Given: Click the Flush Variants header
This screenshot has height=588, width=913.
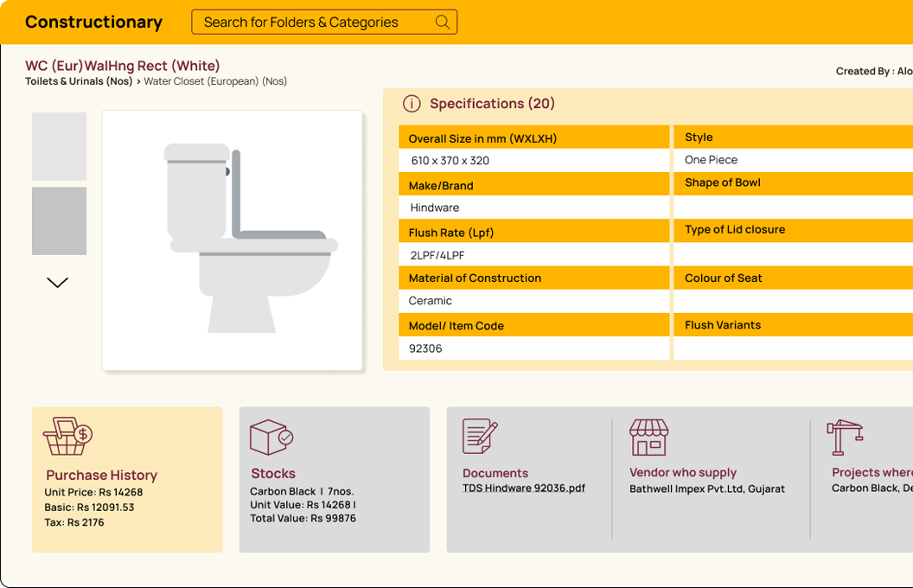Looking at the screenshot, I should (793, 325).
